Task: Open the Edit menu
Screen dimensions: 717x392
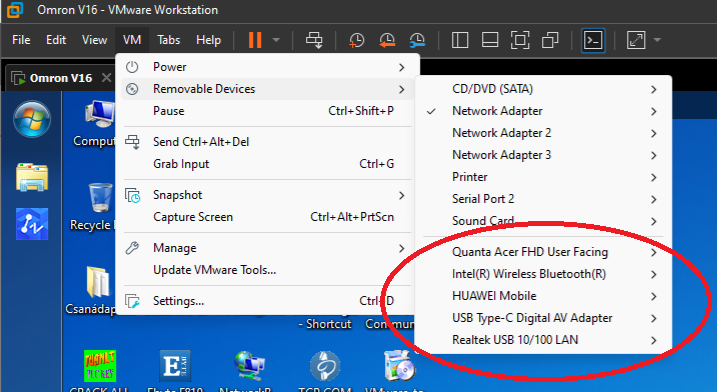Action: tap(56, 40)
